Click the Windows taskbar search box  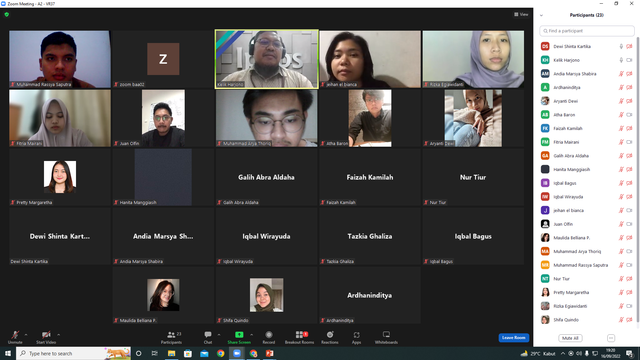point(73,353)
